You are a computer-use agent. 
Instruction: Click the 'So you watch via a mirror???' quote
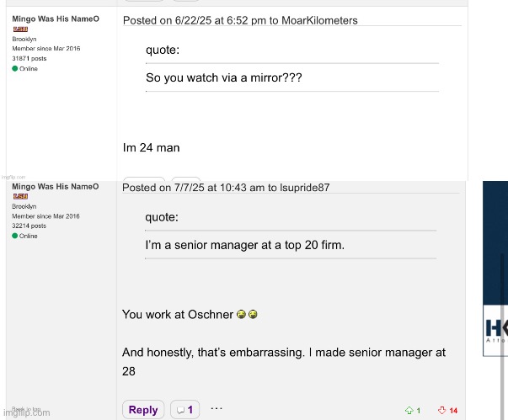[224, 77]
